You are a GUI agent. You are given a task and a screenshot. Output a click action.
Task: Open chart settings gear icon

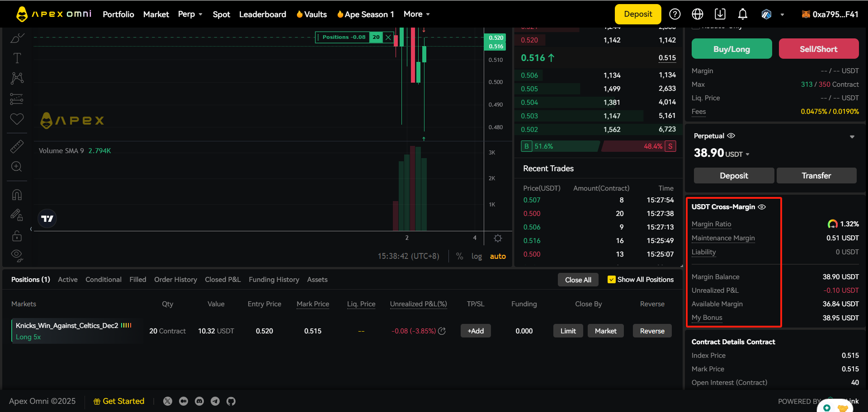(498, 238)
